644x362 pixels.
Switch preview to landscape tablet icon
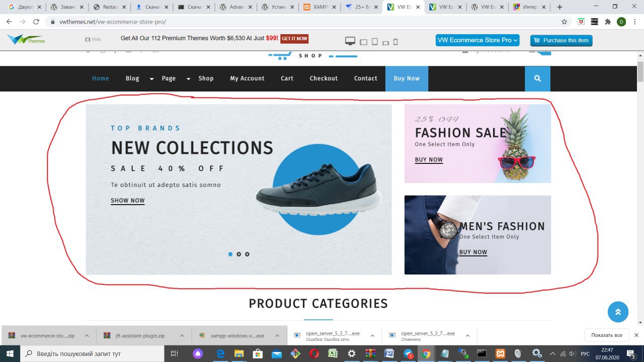pos(363,42)
